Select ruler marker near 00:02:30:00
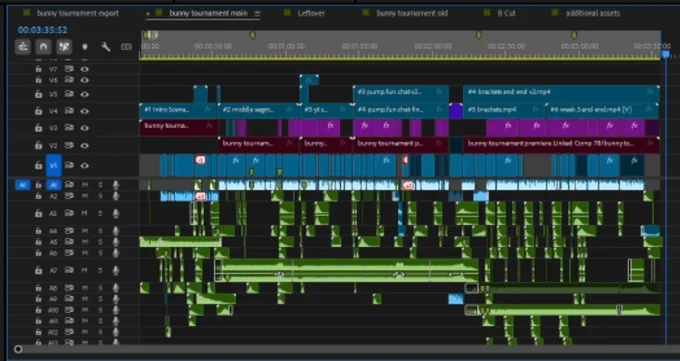Viewport: 680px width, 361px height. coord(479,35)
